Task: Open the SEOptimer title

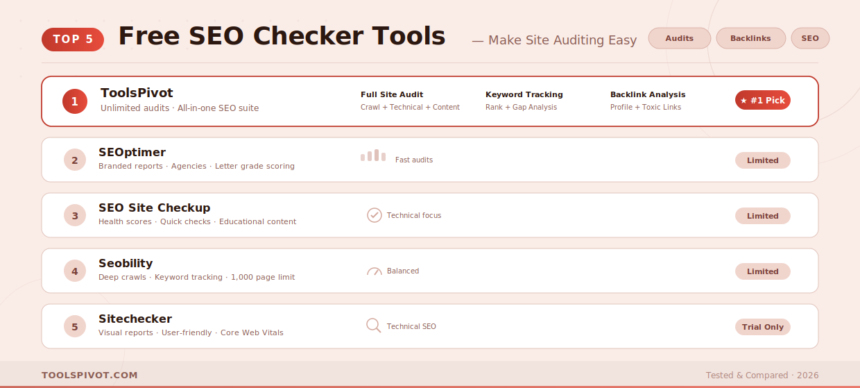Action: click(x=132, y=152)
